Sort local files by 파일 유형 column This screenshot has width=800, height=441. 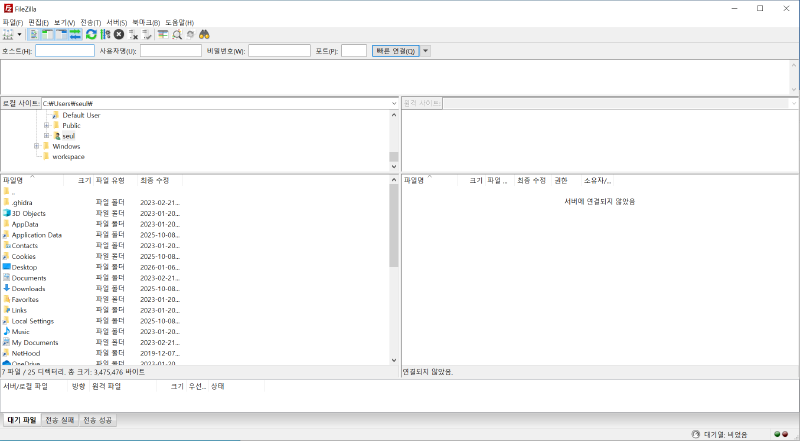tap(115, 180)
